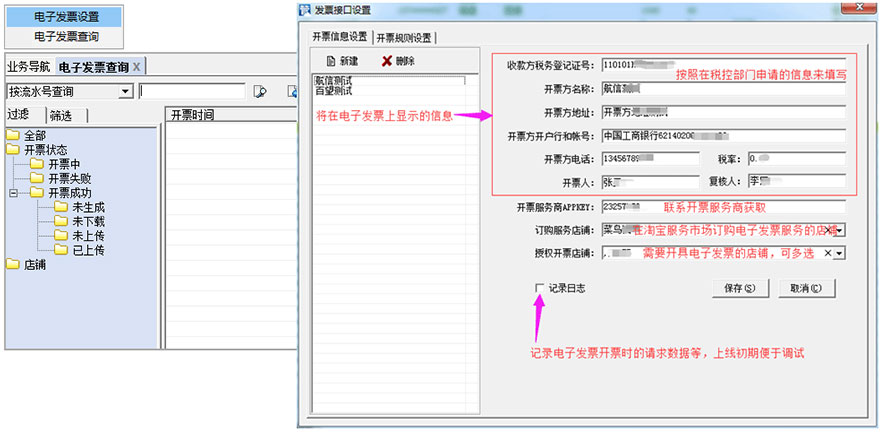
Task: Click the folder icon next to 已上传
Action: [x=61, y=250]
